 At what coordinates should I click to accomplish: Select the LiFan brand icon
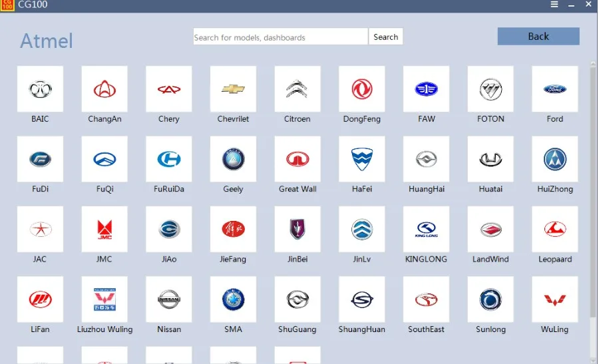40,299
